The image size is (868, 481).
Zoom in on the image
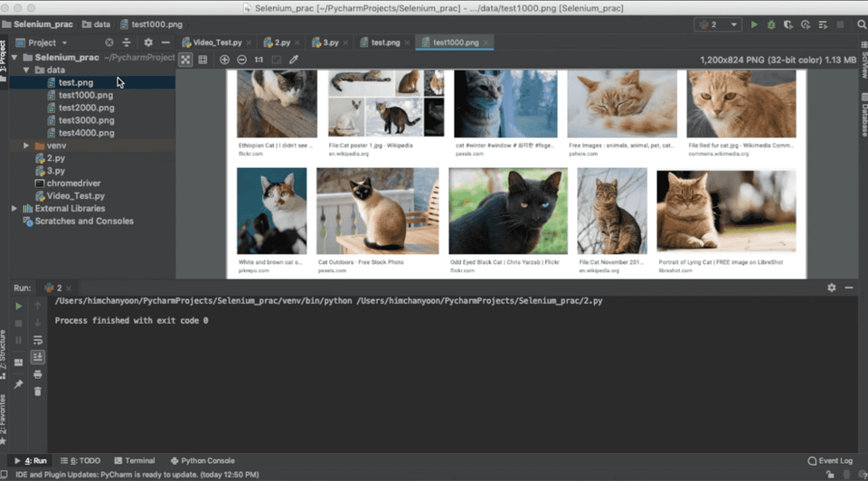224,60
